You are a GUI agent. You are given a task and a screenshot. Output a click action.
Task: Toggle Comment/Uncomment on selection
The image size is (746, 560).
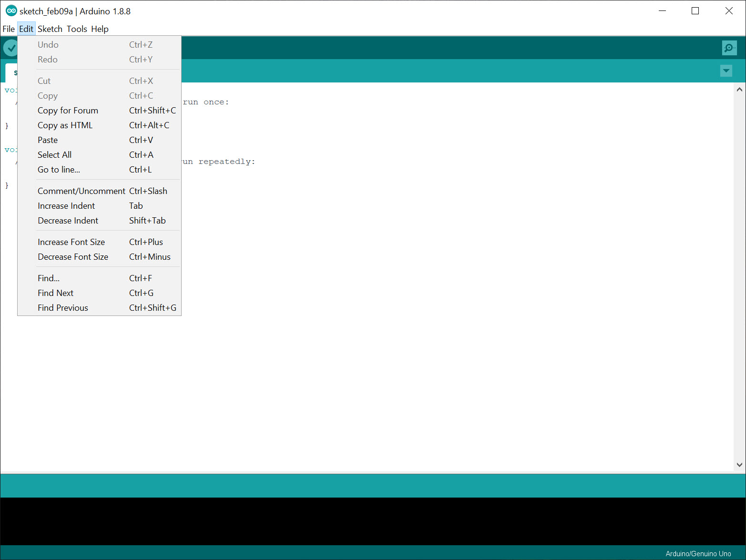81,191
